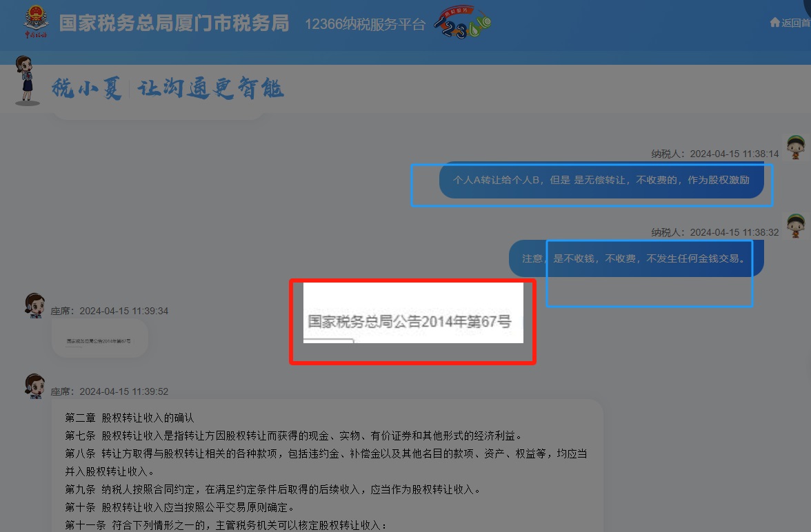811x532 pixels.
Task: Click the 12366纳税服务平台 header text
Action: pos(366,24)
